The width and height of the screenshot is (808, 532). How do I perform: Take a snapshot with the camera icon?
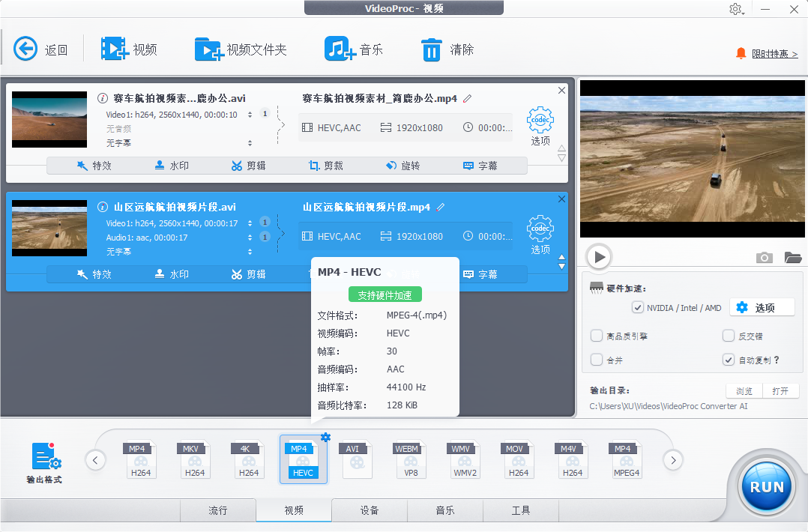[x=764, y=257]
